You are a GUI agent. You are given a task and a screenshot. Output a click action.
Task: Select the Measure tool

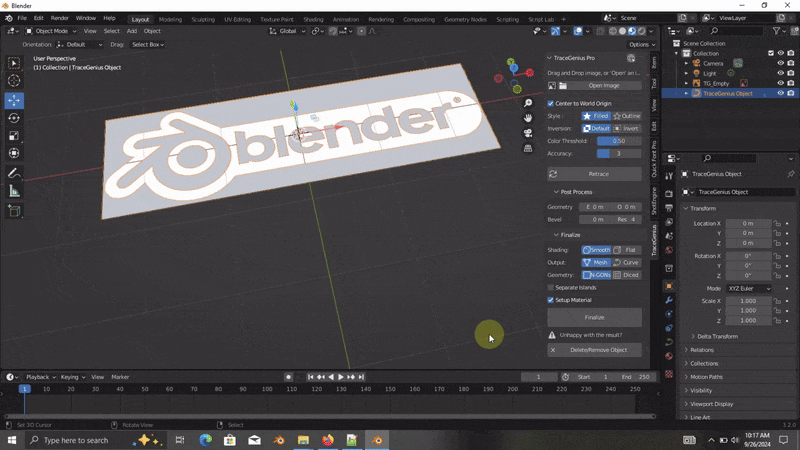(14, 191)
